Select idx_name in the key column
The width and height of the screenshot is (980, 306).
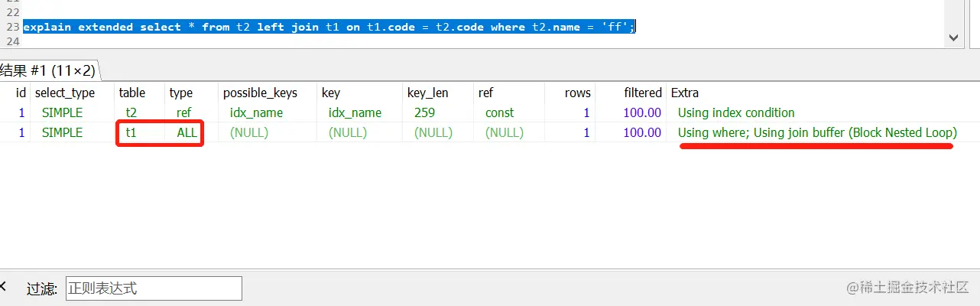click(x=355, y=112)
